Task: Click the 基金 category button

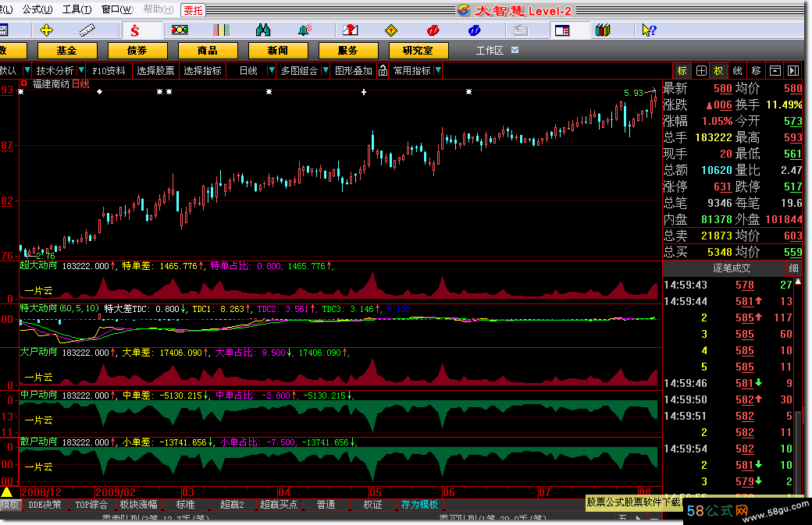Action: [67, 51]
